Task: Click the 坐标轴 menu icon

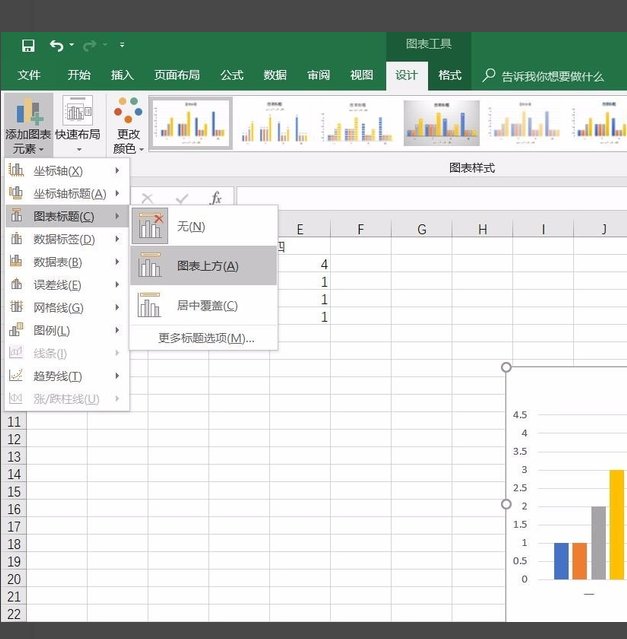Action: (16, 170)
